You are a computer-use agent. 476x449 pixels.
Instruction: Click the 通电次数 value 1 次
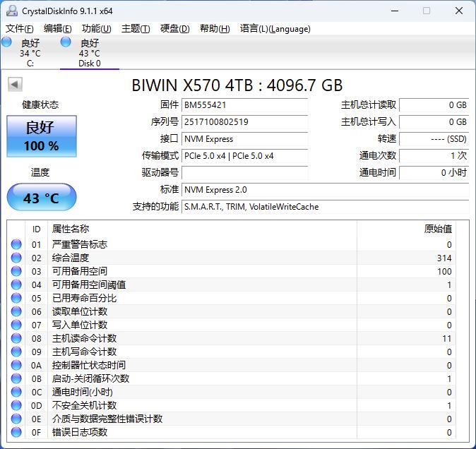[434, 156]
